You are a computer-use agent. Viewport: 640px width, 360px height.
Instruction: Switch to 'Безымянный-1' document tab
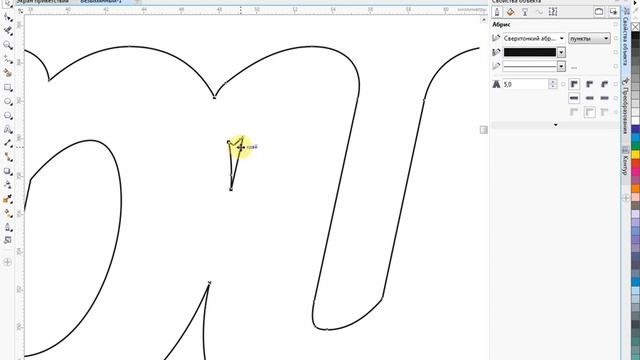coord(101,2)
